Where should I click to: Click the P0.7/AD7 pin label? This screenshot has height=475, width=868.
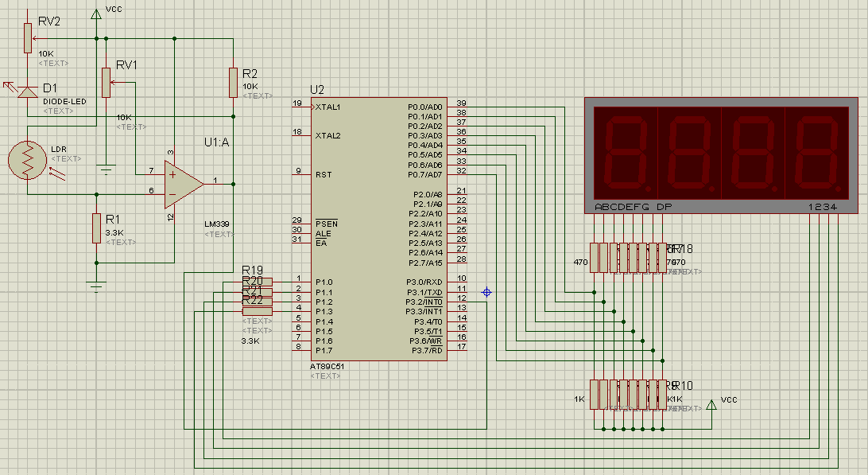click(x=424, y=174)
